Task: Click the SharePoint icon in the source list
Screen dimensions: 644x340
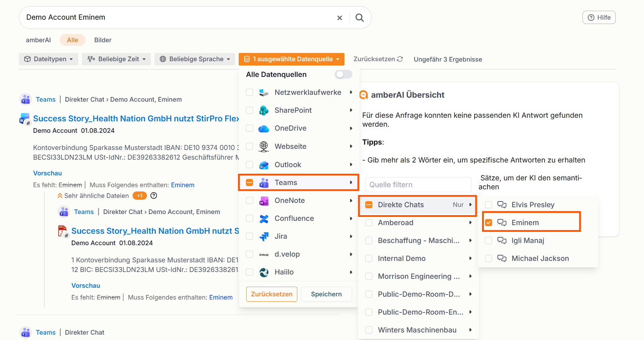Action: point(264,111)
